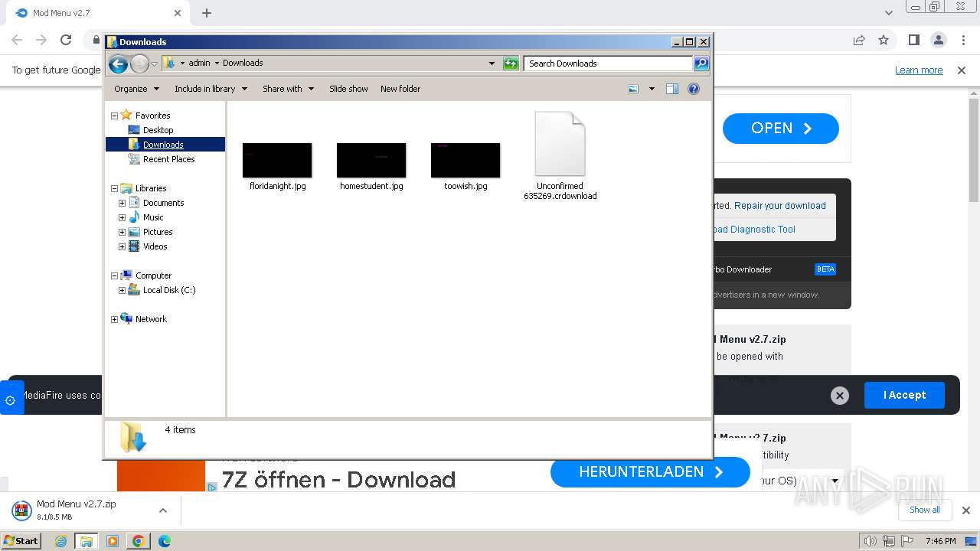Expand the Videos library node
The image size is (980, 551).
[x=122, y=246]
